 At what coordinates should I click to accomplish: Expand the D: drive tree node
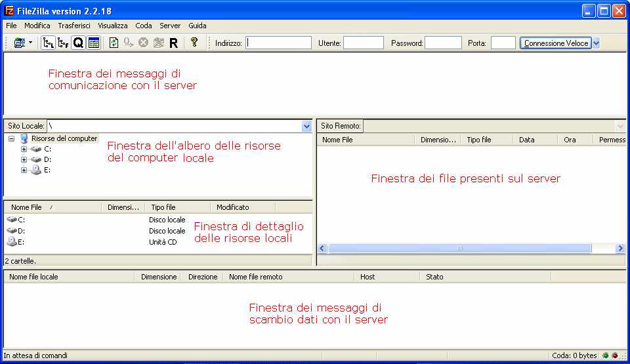click(24, 159)
